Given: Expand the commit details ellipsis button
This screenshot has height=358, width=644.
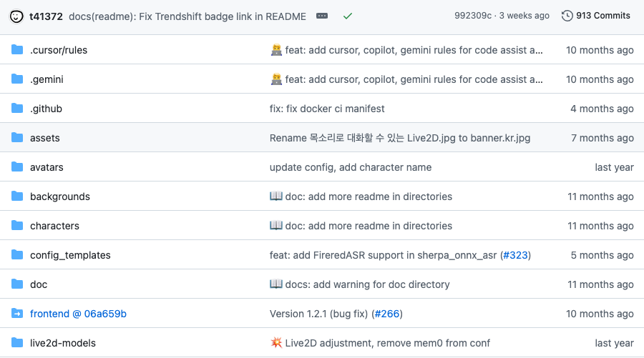Looking at the screenshot, I should (x=322, y=16).
